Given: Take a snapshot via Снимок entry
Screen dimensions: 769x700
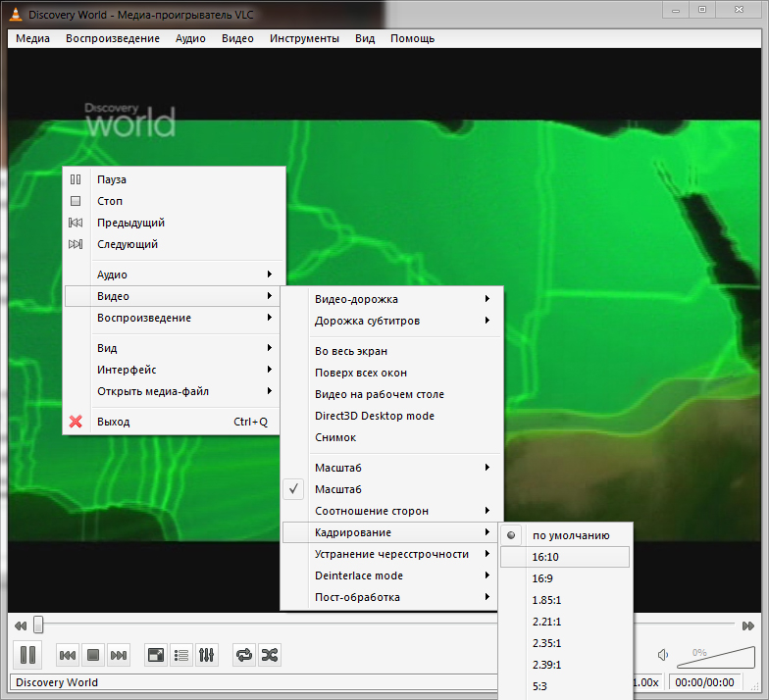Looking at the screenshot, I should tap(392, 437).
